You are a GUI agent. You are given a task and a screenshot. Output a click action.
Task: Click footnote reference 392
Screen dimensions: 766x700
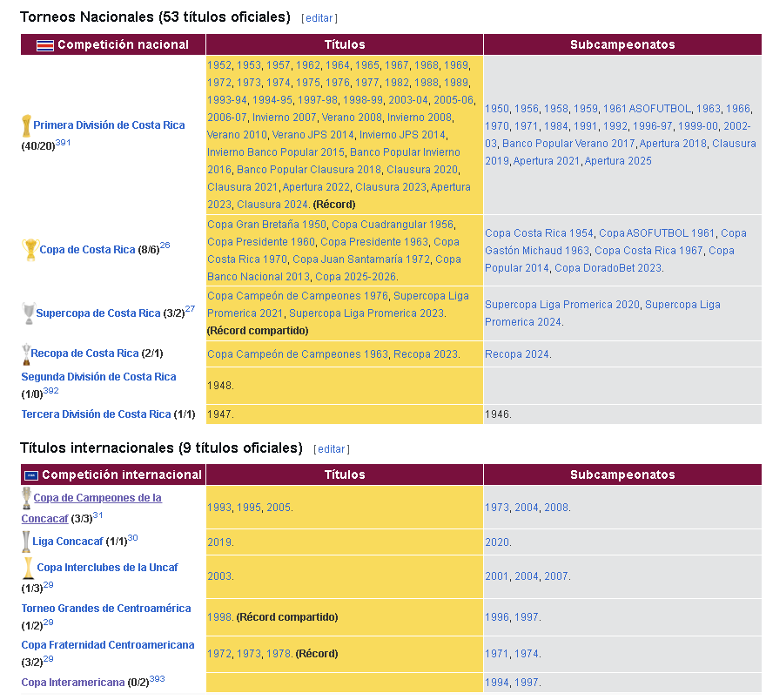tap(50, 391)
